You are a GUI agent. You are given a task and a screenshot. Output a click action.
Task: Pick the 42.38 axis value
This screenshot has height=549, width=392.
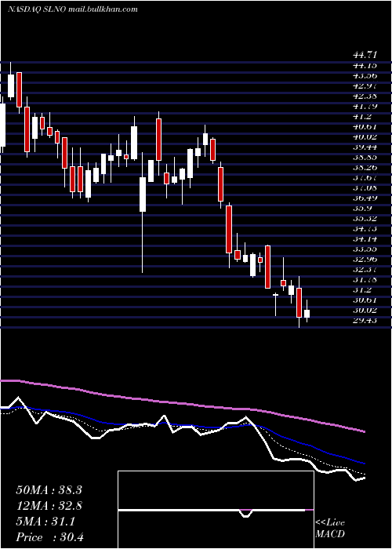pyautogui.click(x=365, y=96)
